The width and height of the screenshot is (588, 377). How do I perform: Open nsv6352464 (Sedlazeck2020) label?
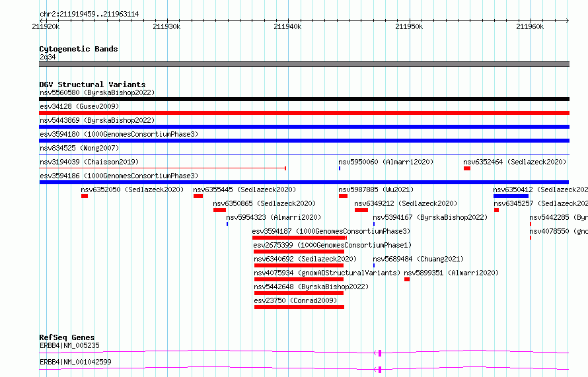coord(515,162)
